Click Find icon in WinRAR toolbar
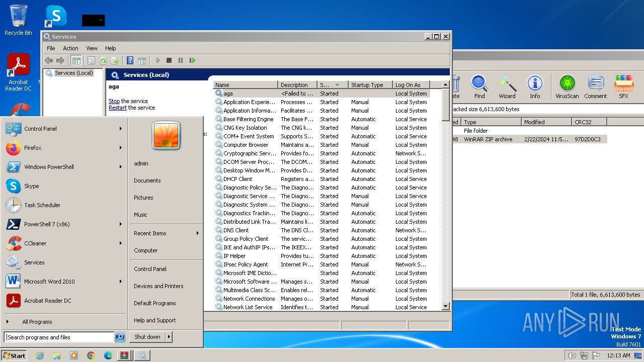The image size is (644, 362). tap(479, 87)
